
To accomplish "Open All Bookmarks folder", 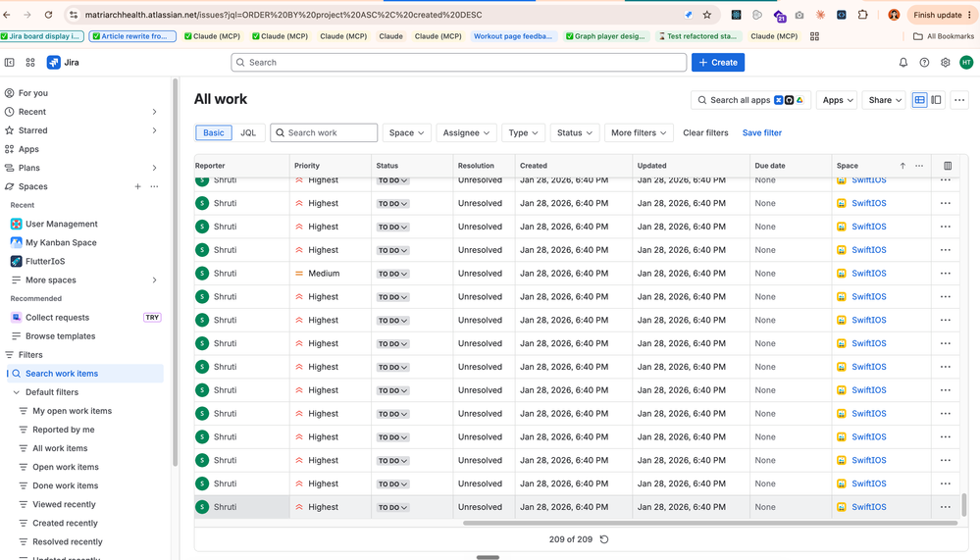I will click(x=944, y=36).
